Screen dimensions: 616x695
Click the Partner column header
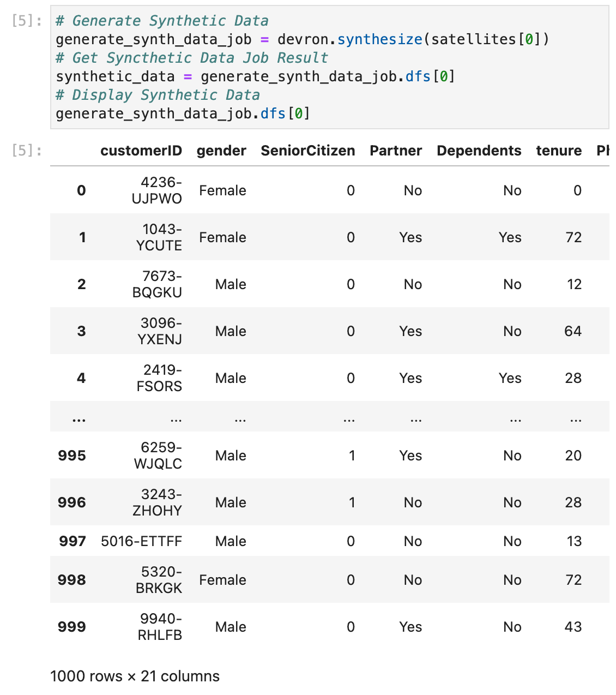pos(396,151)
